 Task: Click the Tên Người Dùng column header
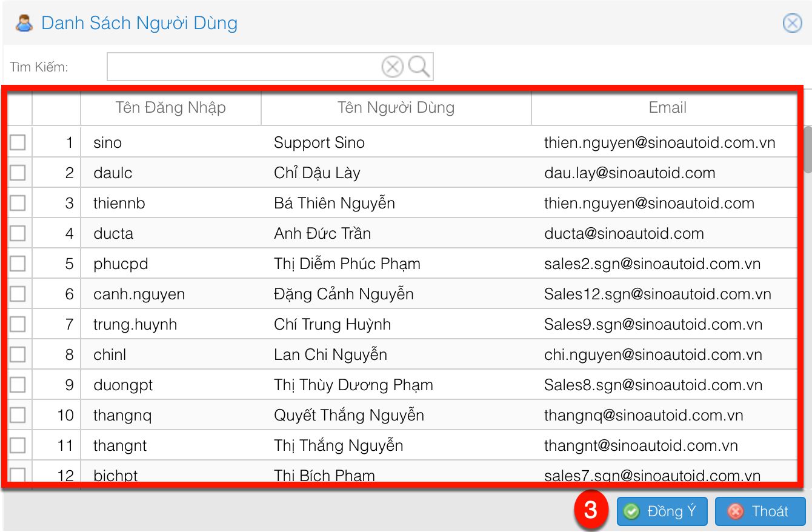tap(396, 108)
